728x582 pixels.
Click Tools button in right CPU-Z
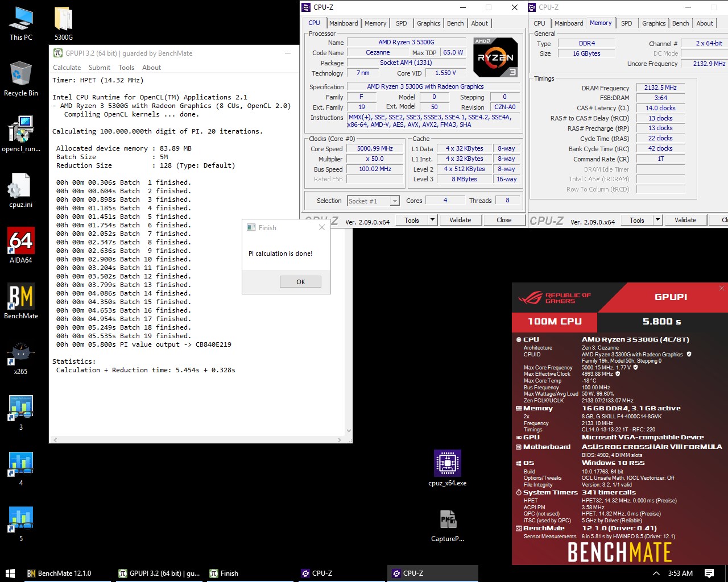637,220
